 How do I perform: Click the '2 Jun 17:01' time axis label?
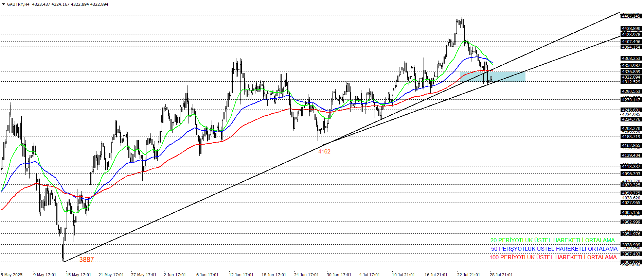[x=175, y=275]
